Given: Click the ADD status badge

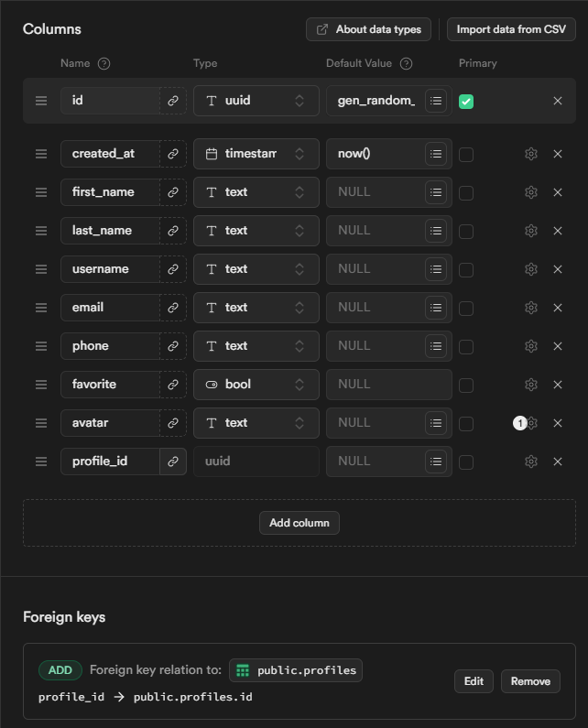Looking at the screenshot, I should [60, 670].
